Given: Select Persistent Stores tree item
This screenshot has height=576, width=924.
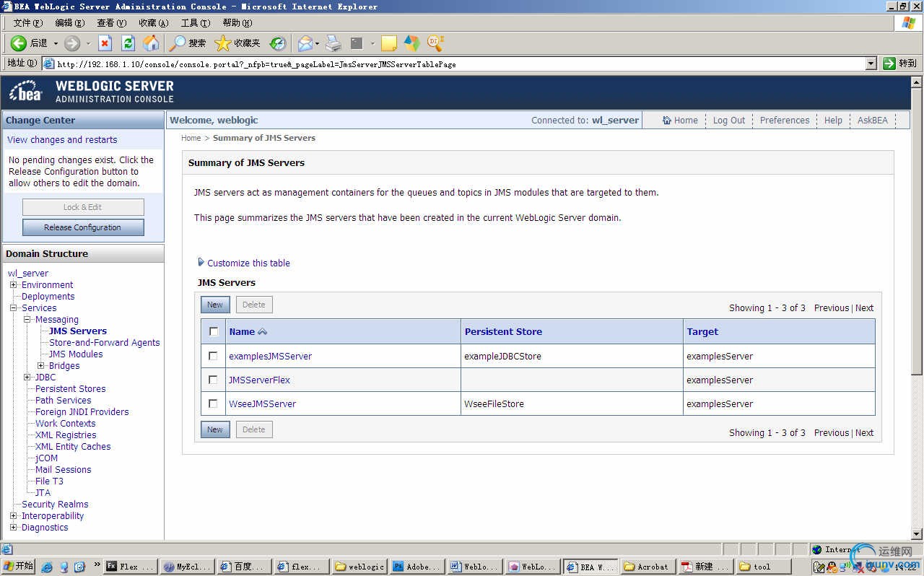Looking at the screenshot, I should (x=71, y=389).
